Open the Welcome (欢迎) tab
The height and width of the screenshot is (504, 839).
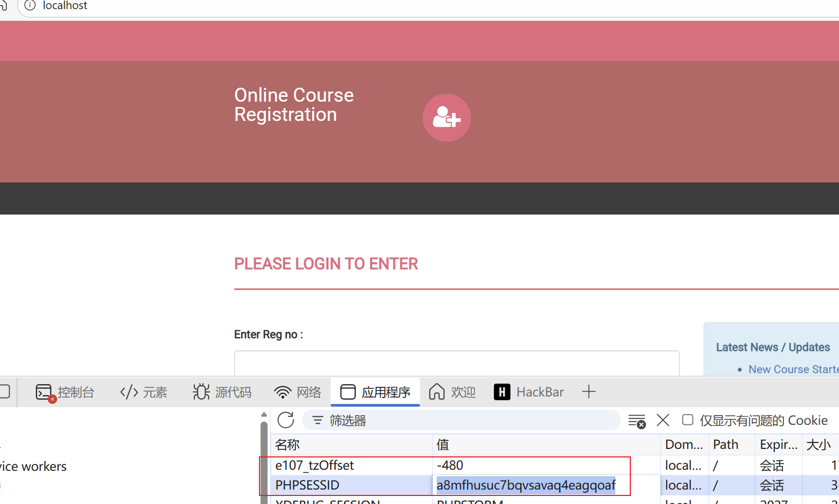[452, 392]
